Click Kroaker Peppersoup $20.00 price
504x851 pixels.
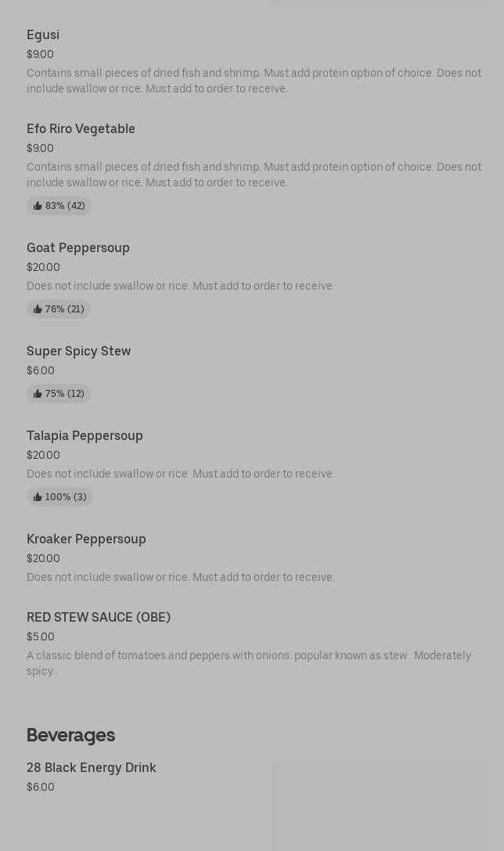click(43, 558)
